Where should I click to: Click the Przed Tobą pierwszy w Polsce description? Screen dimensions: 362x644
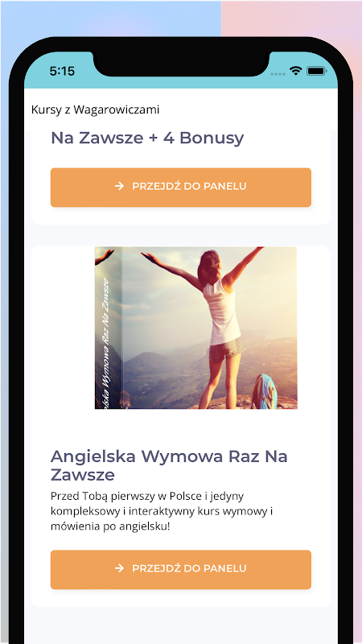[162, 511]
